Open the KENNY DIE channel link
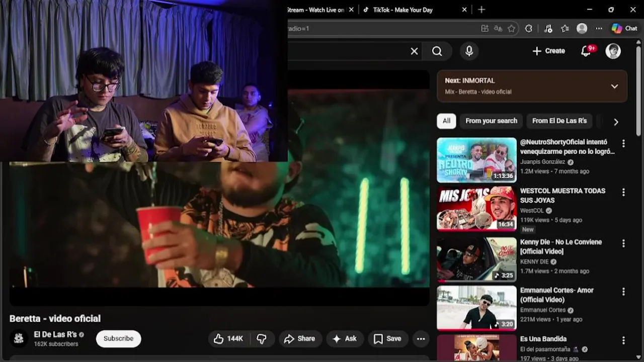This screenshot has height=362, width=644. (x=534, y=261)
